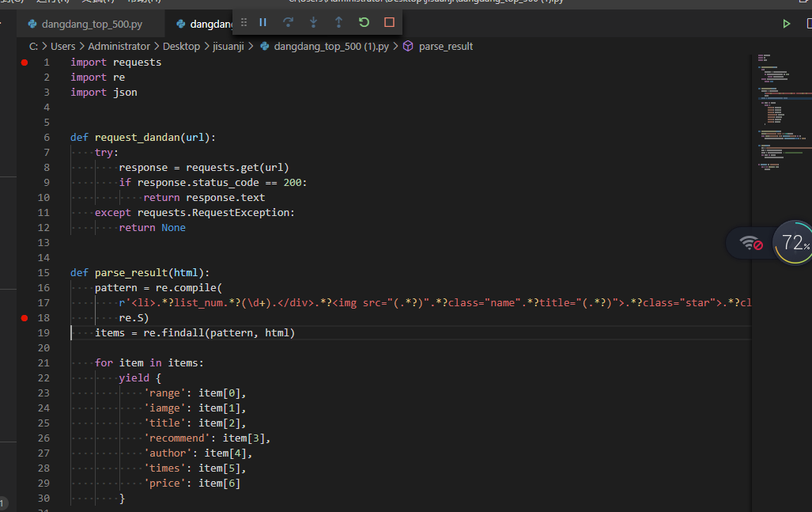
Task: Open the jisuanji breadcrumb folder
Action: click(x=228, y=46)
